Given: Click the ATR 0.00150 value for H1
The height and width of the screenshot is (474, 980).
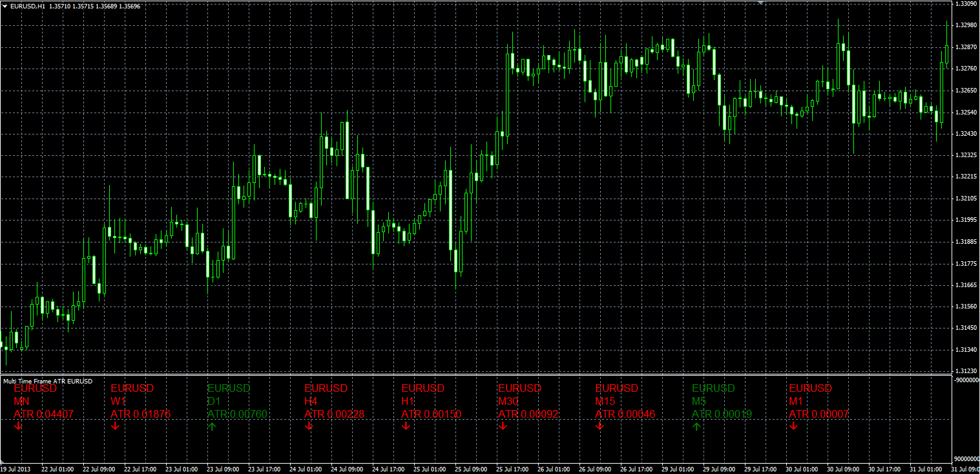Looking at the screenshot, I should [432, 414].
